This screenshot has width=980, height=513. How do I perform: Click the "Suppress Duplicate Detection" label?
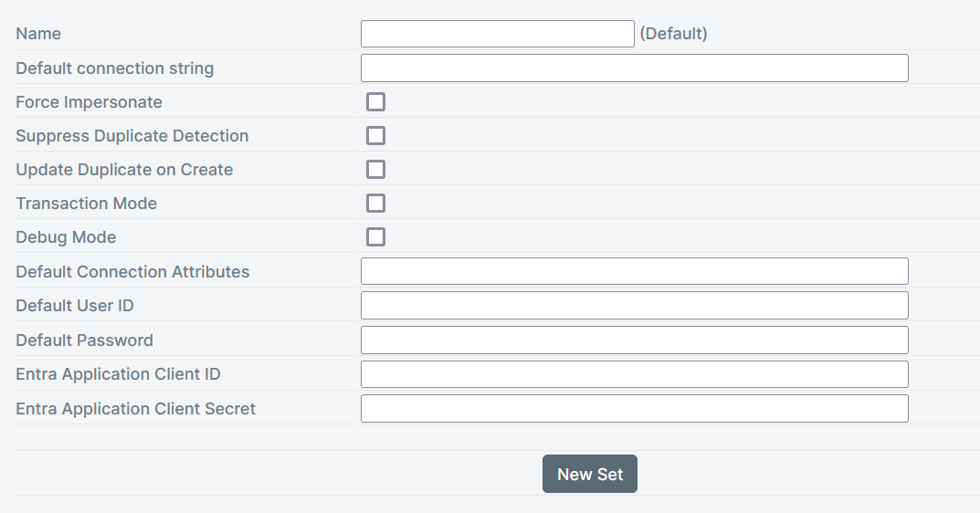point(132,136)
